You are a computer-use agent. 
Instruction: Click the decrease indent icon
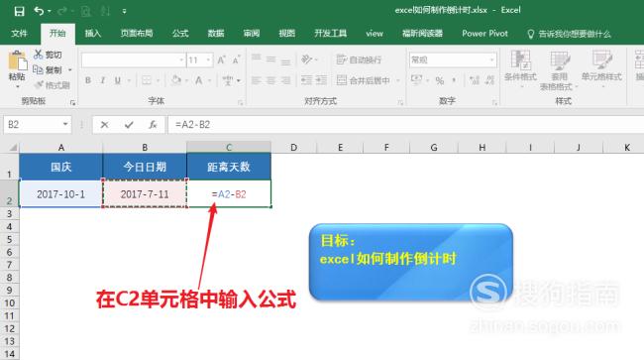tap(307, 80)
